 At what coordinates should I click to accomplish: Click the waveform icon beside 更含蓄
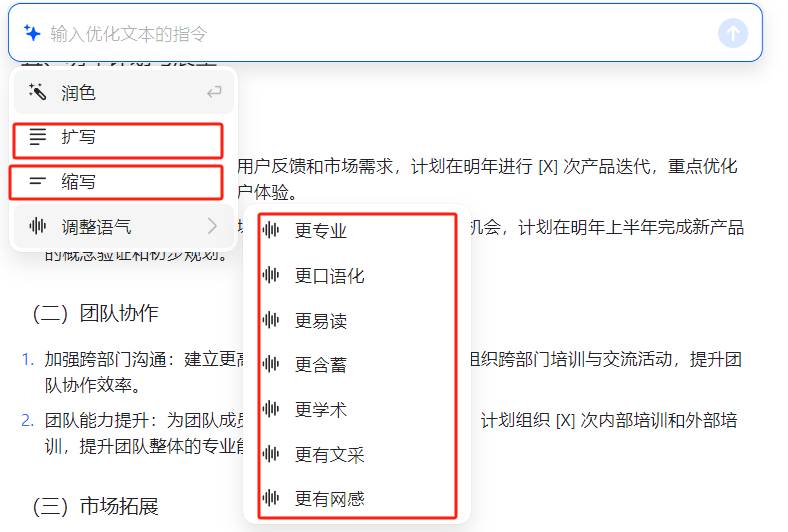pos(271,364)
